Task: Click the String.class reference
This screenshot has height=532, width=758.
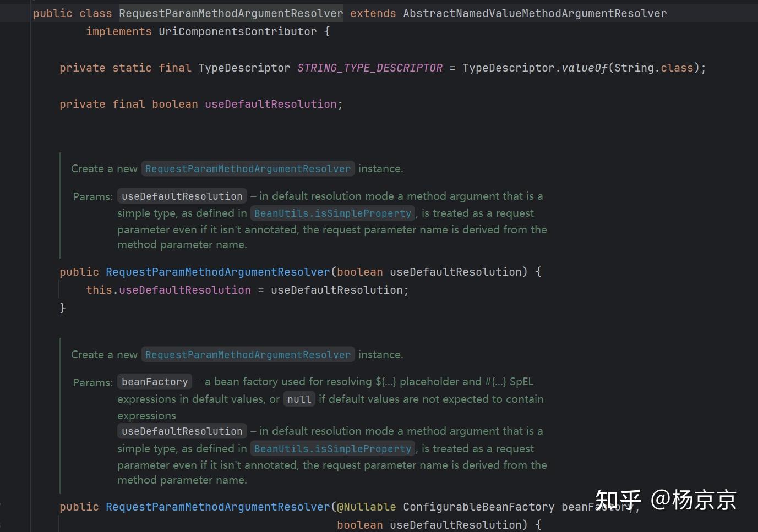Action: (x=653, y=67)
